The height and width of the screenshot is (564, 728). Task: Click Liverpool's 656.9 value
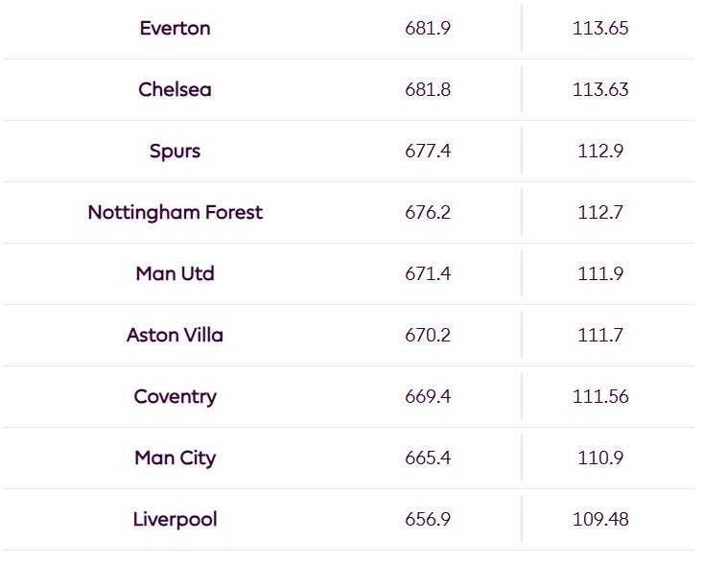[428, 519]
